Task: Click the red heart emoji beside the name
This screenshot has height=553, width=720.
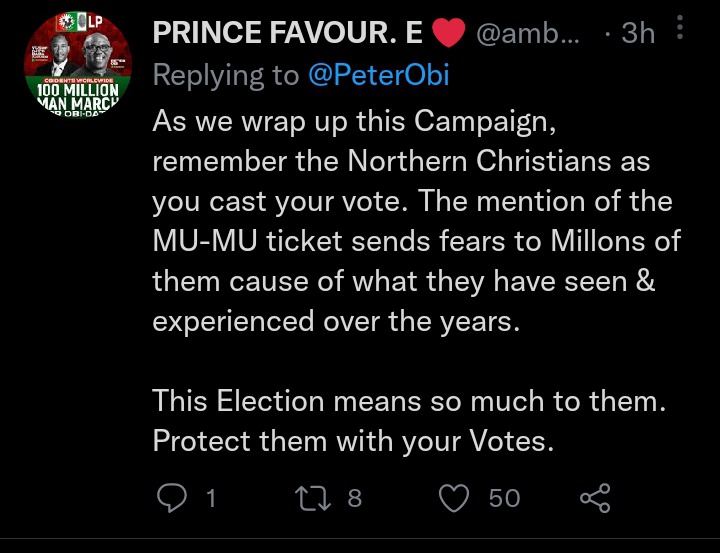Action: click(x=449, y=33)
